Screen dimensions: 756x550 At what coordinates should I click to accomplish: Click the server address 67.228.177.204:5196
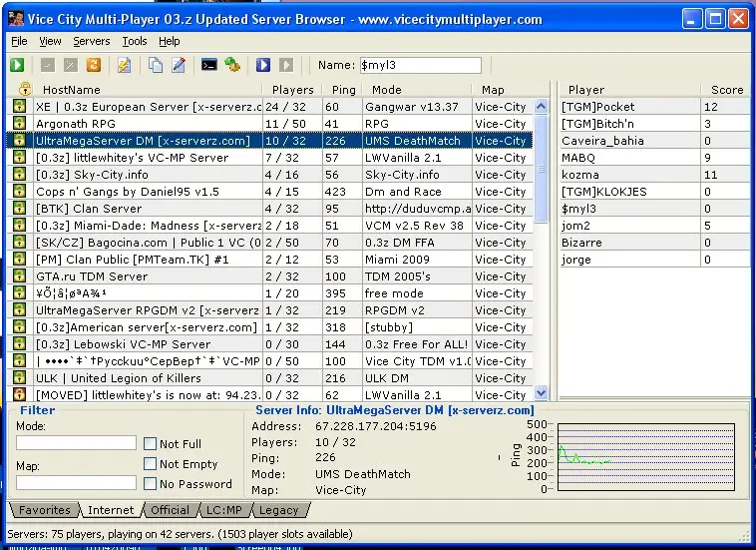point(376,426)
